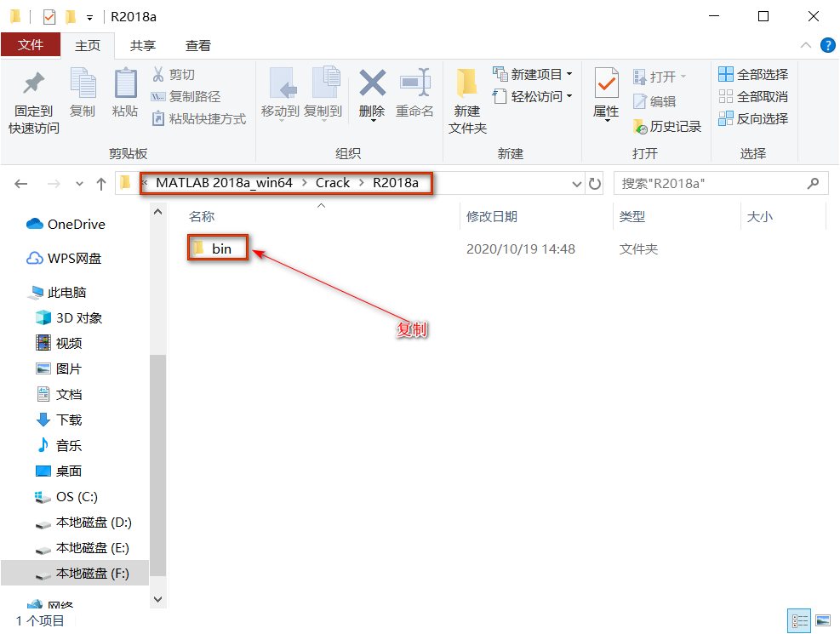Click the search magnifier icon

814,183
